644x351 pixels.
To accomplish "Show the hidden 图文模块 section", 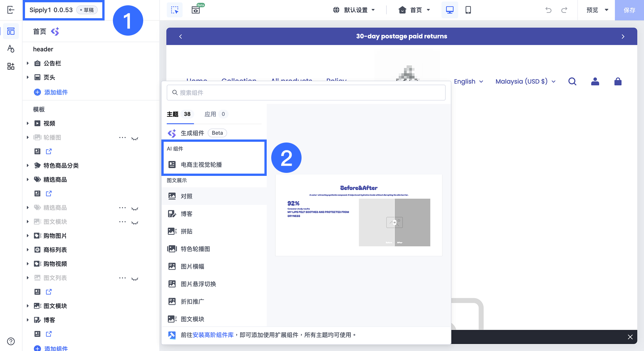I will coord(134,222).
